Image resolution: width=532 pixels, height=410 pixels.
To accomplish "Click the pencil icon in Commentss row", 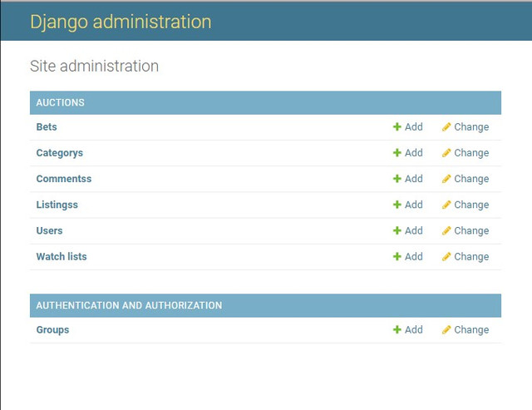I will pos(446,179).
